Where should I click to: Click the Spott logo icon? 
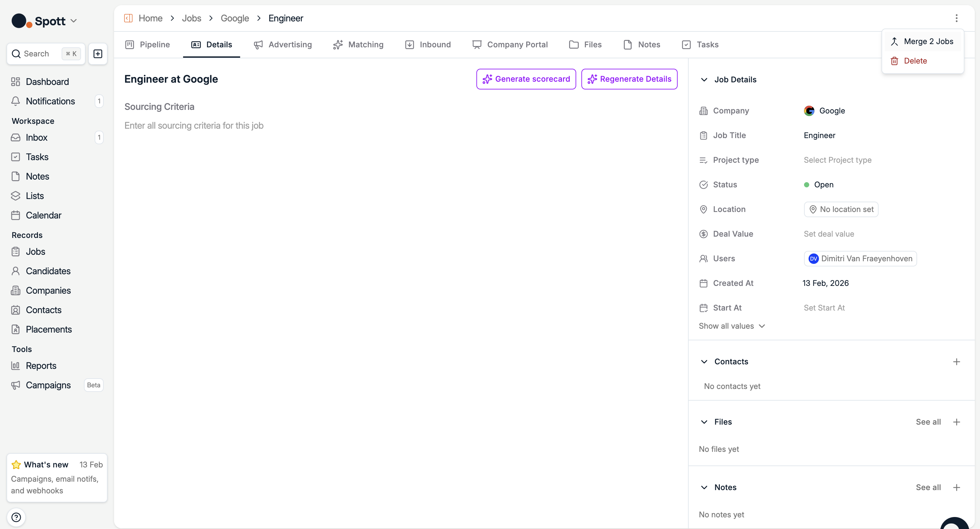[21, 21]
